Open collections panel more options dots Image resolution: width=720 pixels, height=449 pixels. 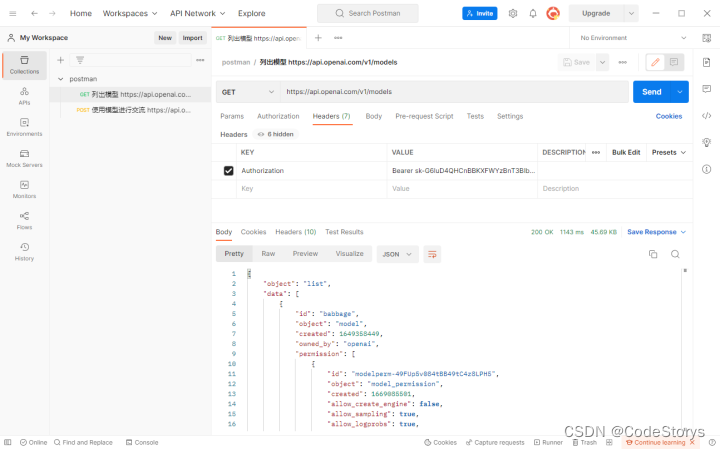200,60
